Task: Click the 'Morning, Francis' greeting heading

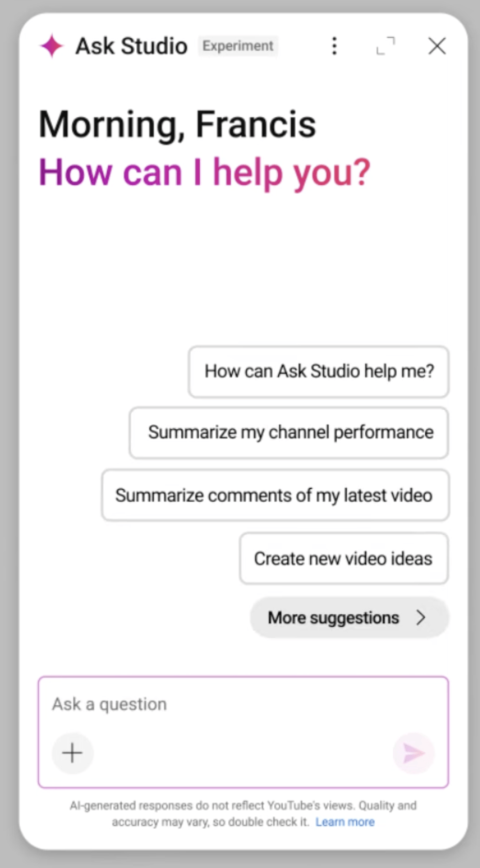Action: coord(177,125)
